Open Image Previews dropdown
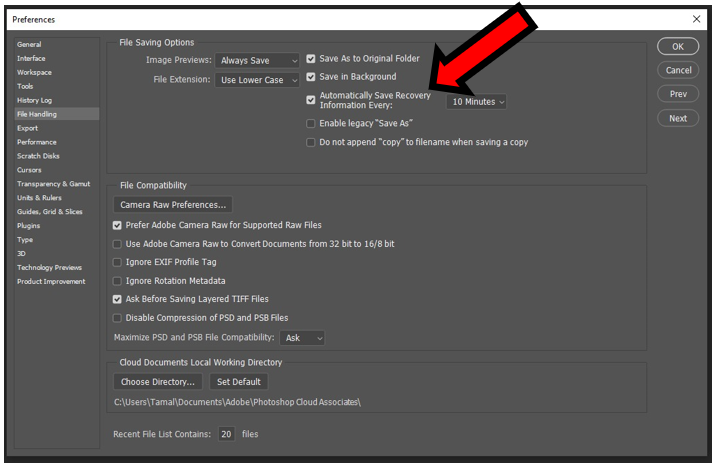 [257, 60]
